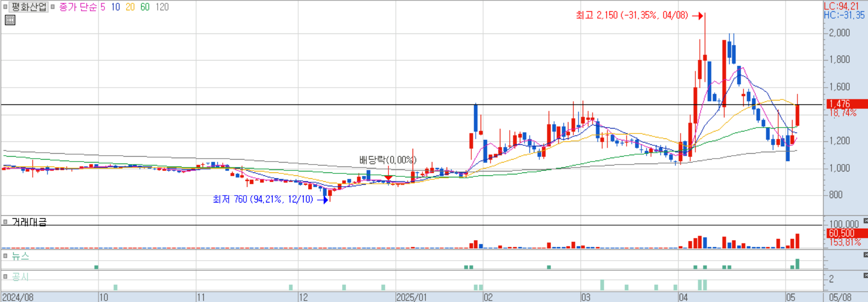
Task: Click the 1,200 price axis label
Action: coord(840,141)
